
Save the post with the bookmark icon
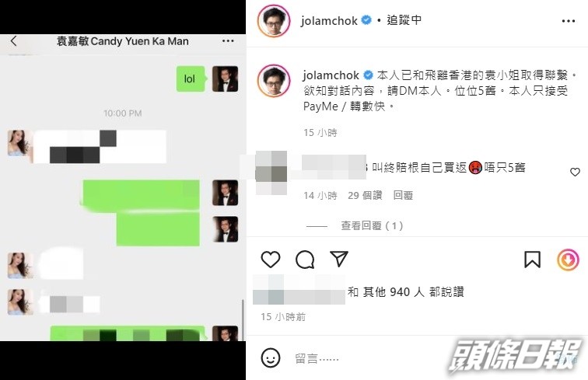point(532,260)
